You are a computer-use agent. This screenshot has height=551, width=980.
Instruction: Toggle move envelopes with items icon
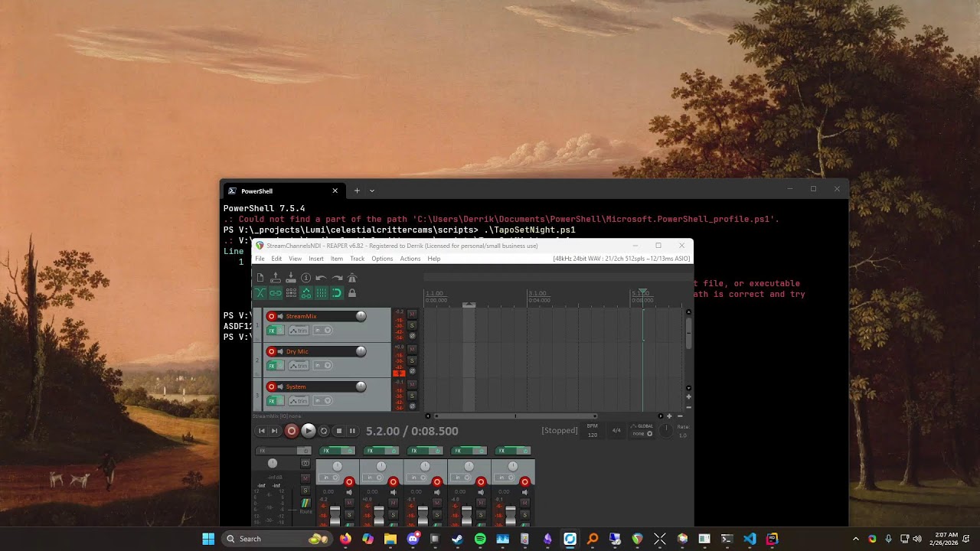tap(305, 293)
